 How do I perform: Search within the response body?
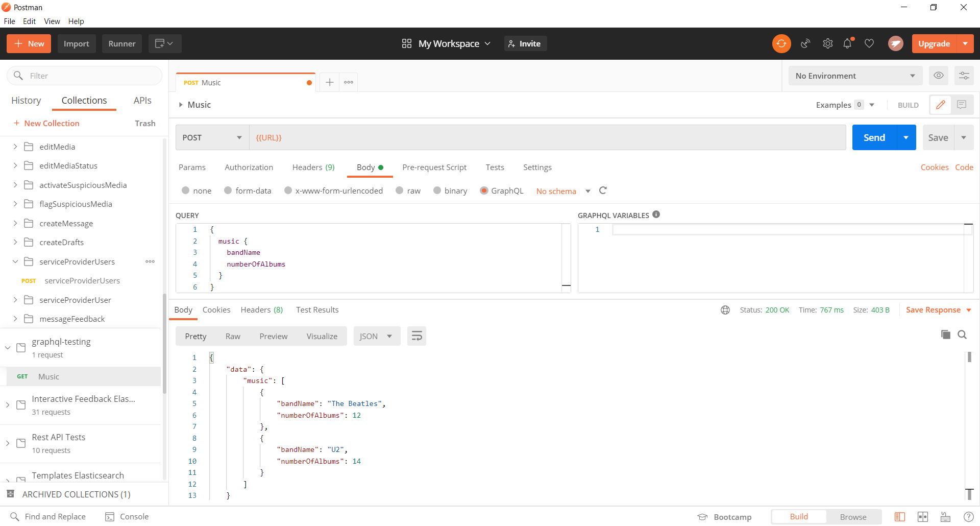pyautogui.click(x=962, y=334)
